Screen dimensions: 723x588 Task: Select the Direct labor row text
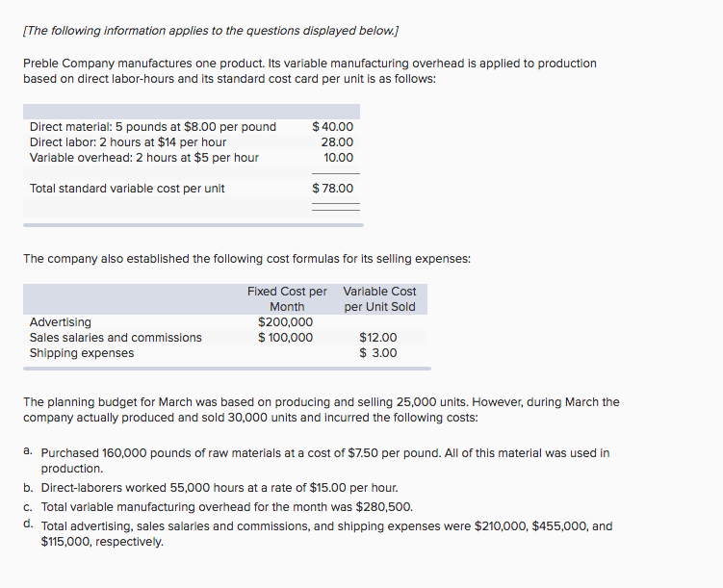pos(128,141)
